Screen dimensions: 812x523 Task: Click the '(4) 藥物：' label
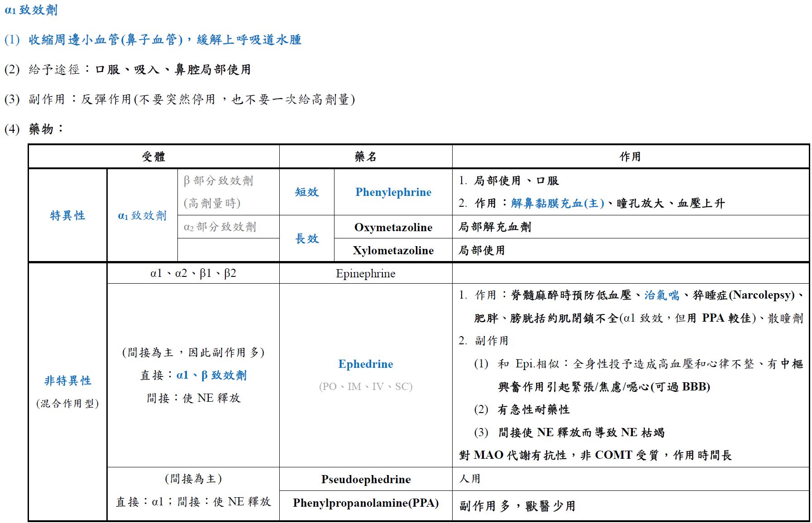click(x=34, y=129)
